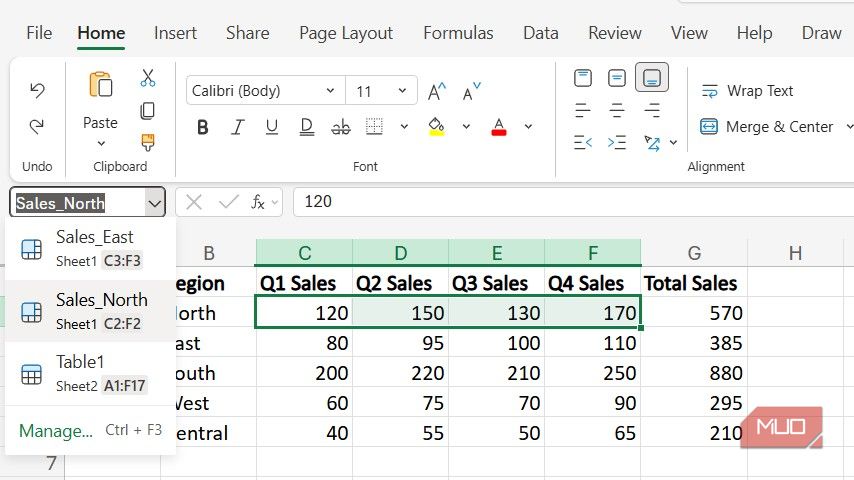
Task: Switch to the Insert tab
Action: (x=175, y=33)
